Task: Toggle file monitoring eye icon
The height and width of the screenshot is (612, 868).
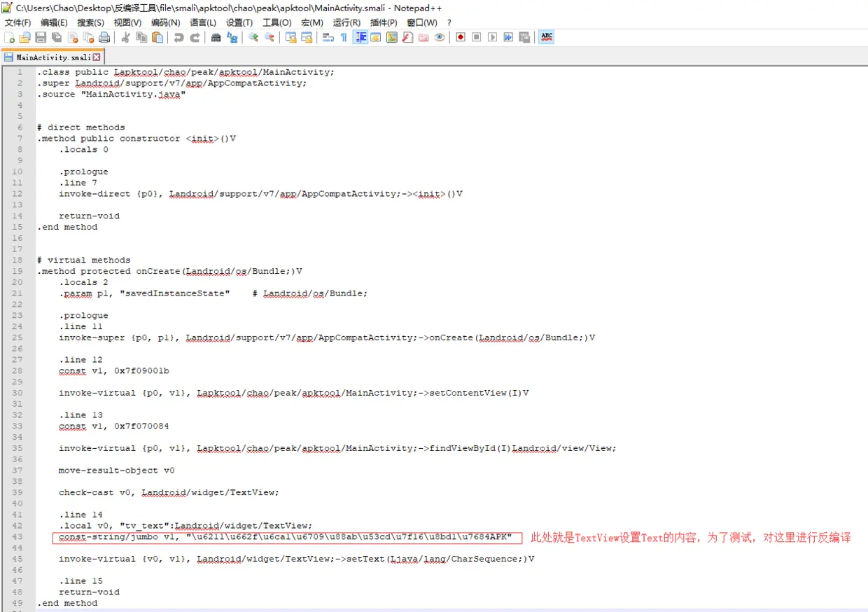Action: (440, 37)
